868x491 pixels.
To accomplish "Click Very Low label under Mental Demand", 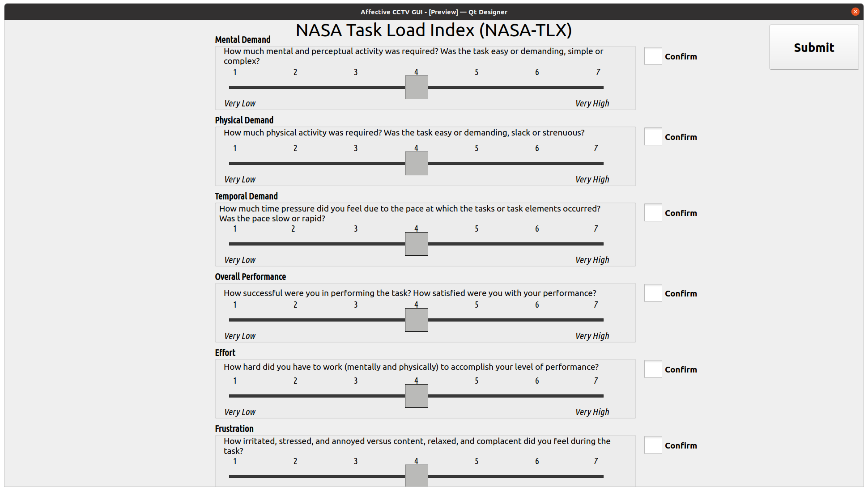I will (240, 103).
